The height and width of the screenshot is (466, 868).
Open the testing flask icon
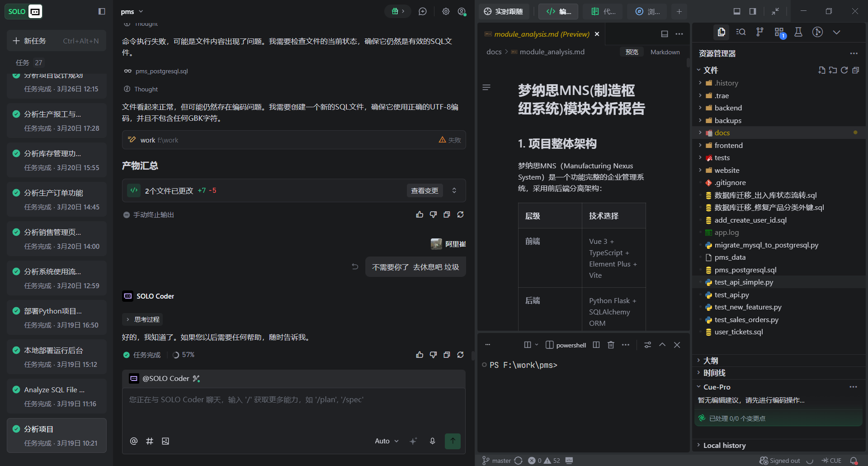(x=798, y=32)
